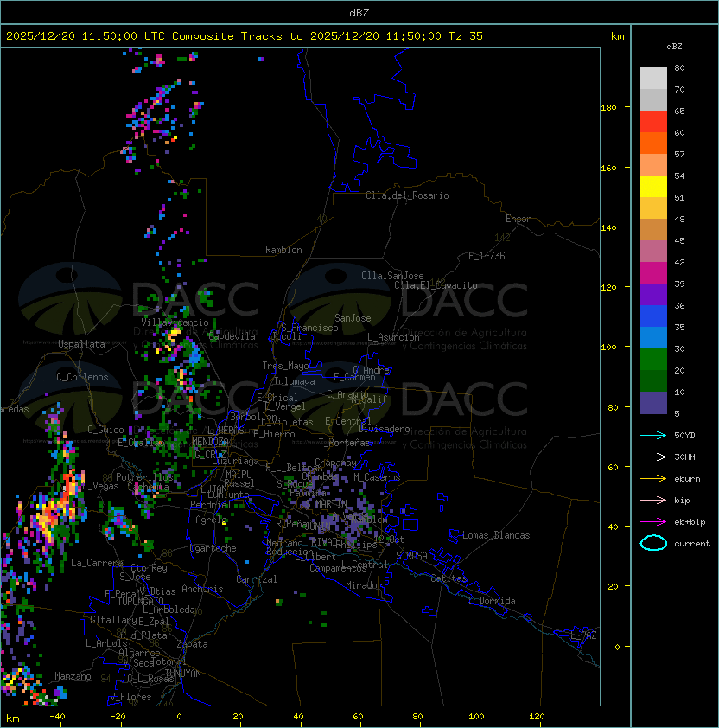Viewport: 719px width, 728px height.
Task: Click the 'E_1-736' map label
Action: tap(487, 256)
